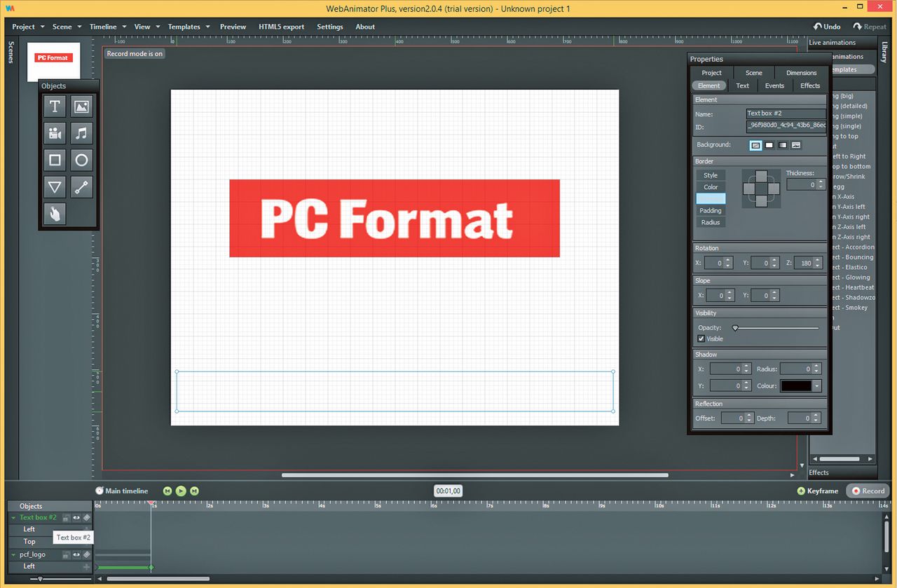Viewport: 897px width, 588px height.
Task: Click border Color button
Action: [711, 187]
